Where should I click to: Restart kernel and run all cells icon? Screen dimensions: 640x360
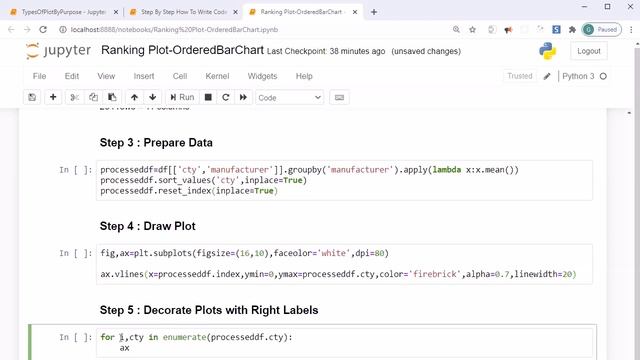pos(243,98)
